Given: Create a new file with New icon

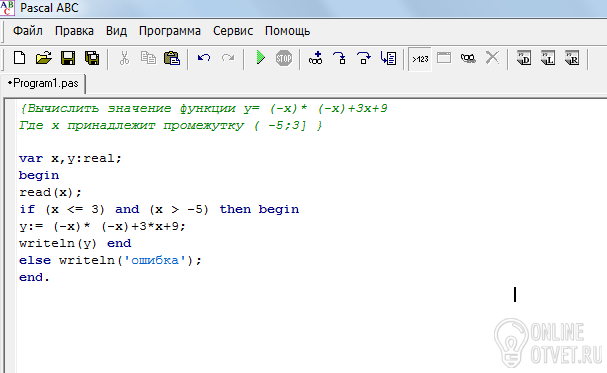Looking at the screenshot, I should coord(19,58).
